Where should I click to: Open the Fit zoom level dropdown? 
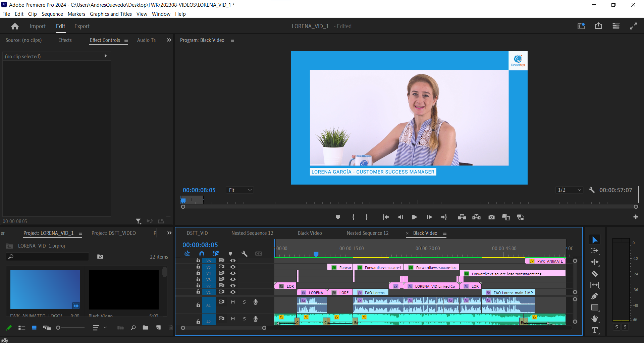point(240,190)
